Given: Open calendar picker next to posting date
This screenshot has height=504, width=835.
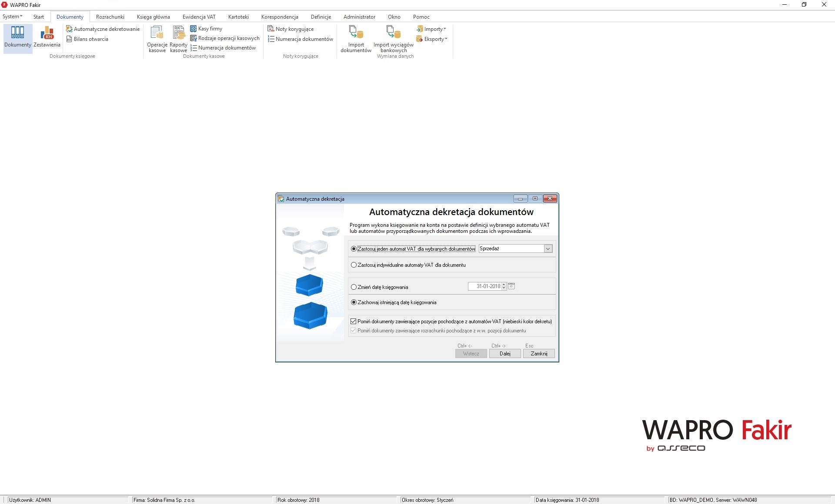Looking at the screenshot, I should click(511, 286).
